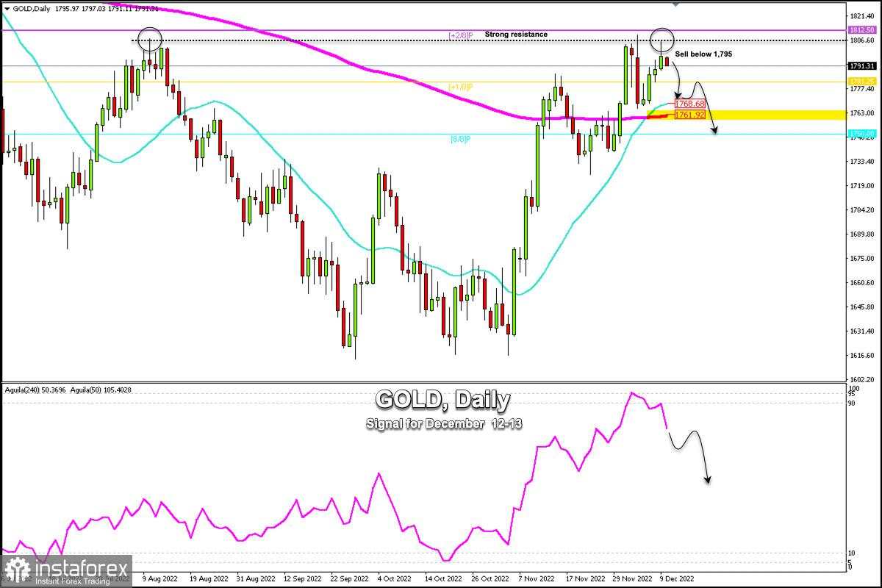Click the indicator scale value 100
This screenshot has width=882, height=588.
point(854,387)
